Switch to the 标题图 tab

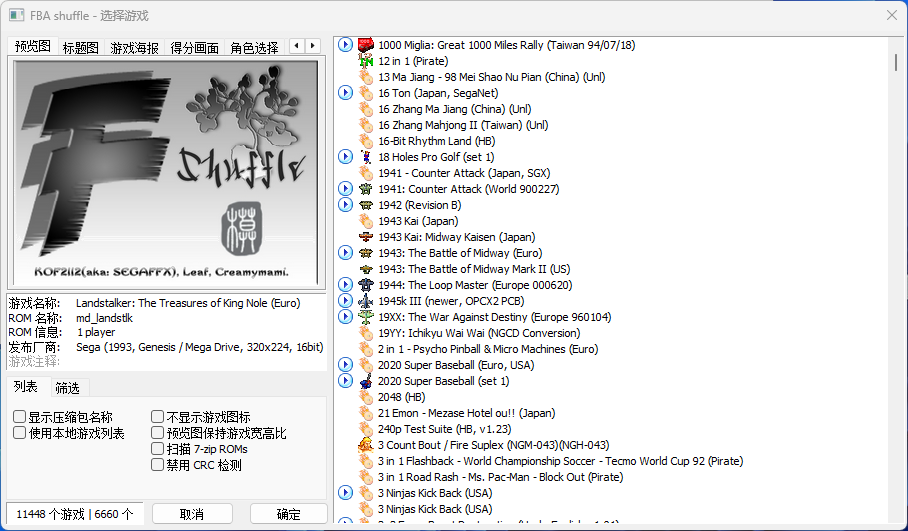[x=80, y=47]
